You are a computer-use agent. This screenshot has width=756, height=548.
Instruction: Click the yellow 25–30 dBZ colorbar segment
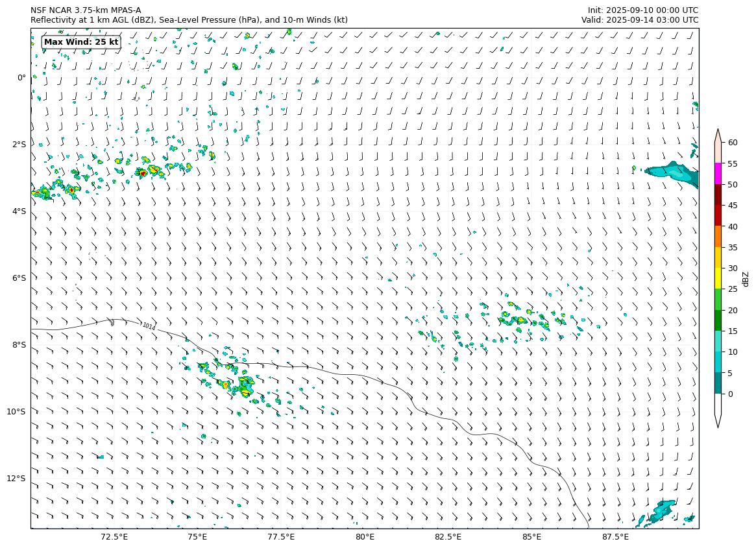click(x=718, y=278)
